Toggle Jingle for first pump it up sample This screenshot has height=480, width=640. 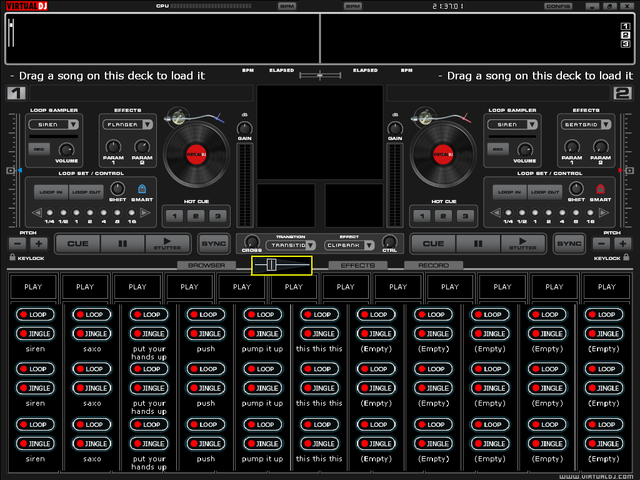tap(262, 333)
